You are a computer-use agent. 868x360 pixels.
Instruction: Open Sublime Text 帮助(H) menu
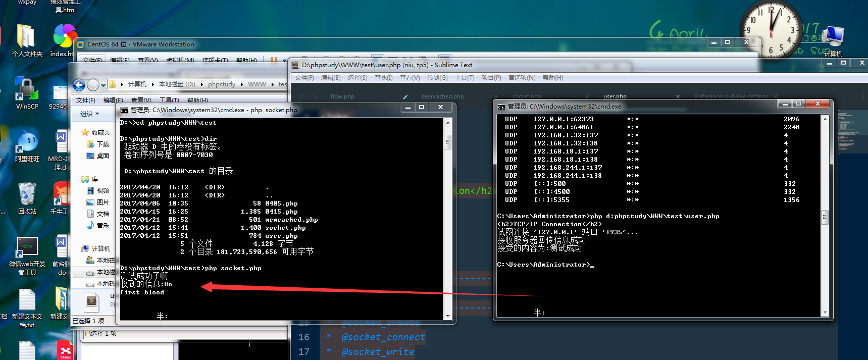point(553,78)
